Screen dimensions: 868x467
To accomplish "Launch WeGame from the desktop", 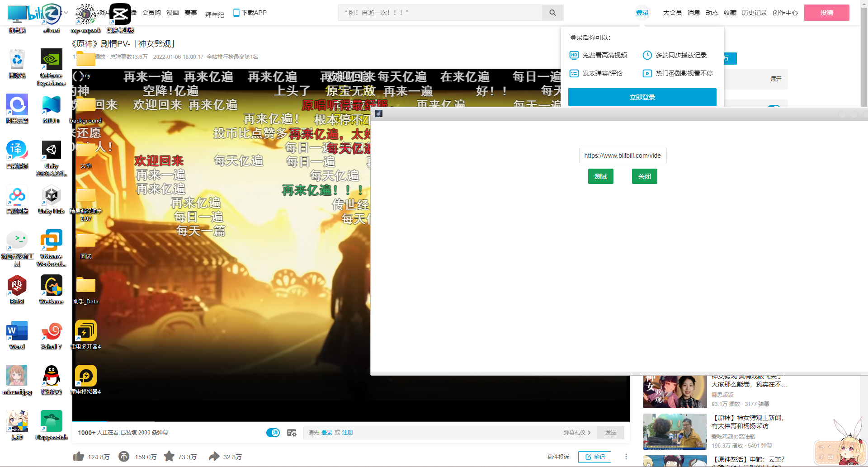I will tap(51, 290).
